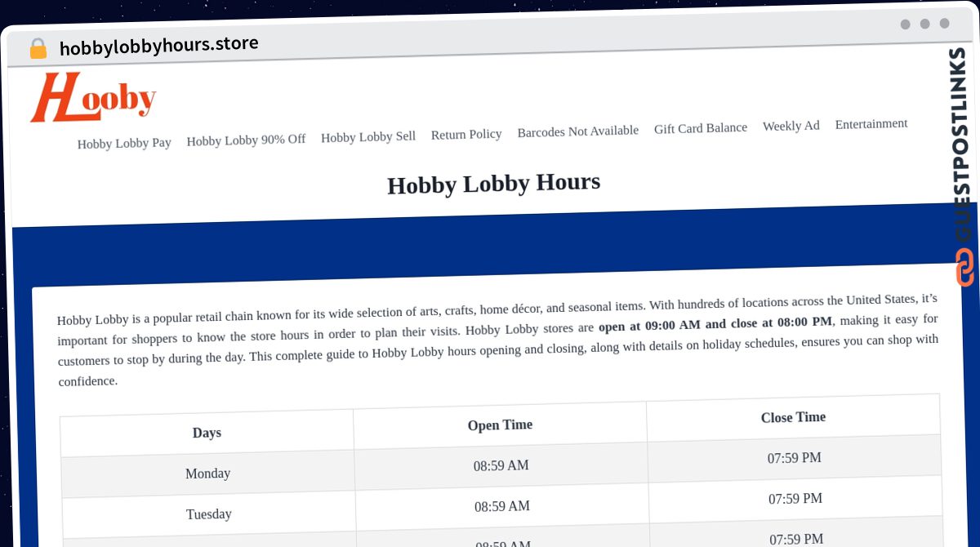Click bold 'open at 09:00 AM' text
980x547 pixels.
649,326
